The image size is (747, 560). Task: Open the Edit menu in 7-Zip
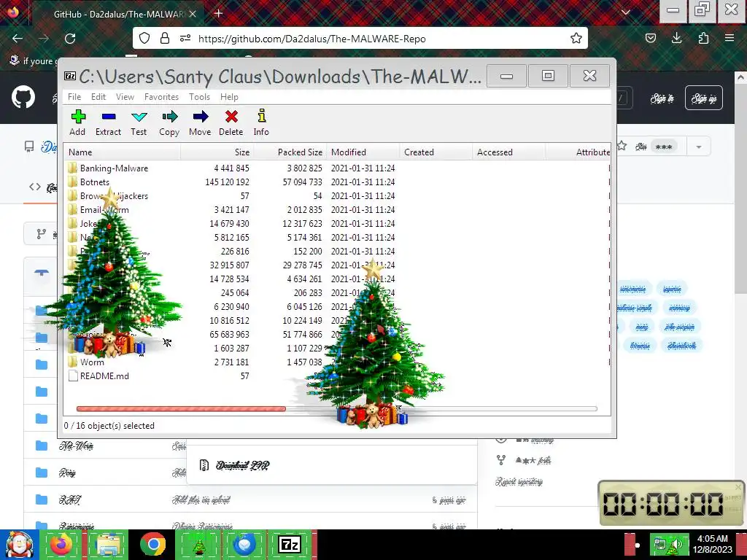[x=98, y=97]
